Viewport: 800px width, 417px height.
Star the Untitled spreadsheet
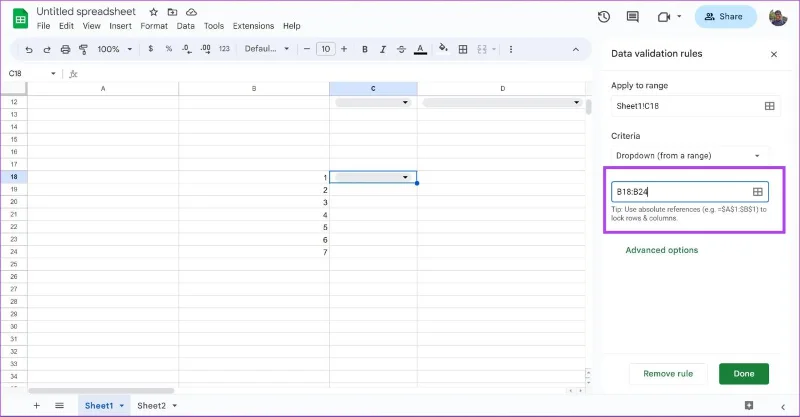(154, 12)
